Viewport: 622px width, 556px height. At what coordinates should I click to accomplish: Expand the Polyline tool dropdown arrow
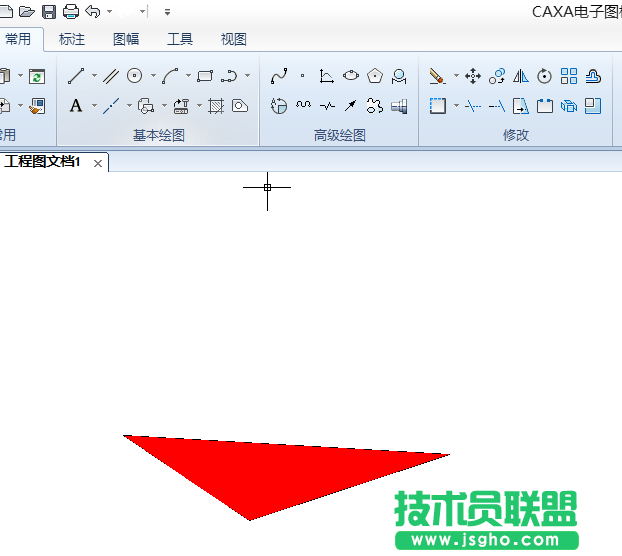pyautogui.click(x=248, y=75)
